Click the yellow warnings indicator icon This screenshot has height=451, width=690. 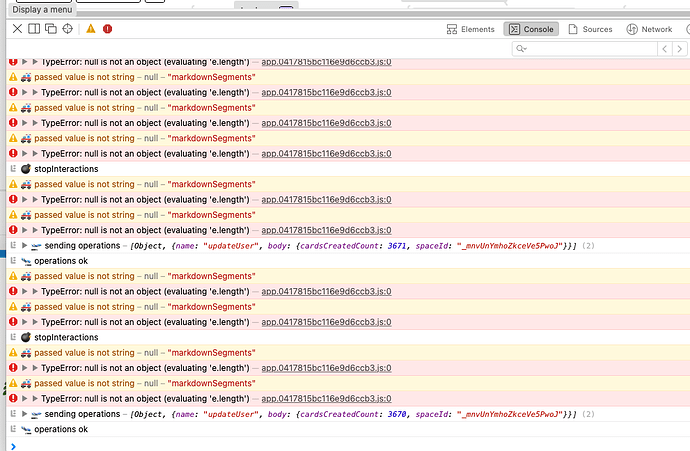click(x=91, y=29)
